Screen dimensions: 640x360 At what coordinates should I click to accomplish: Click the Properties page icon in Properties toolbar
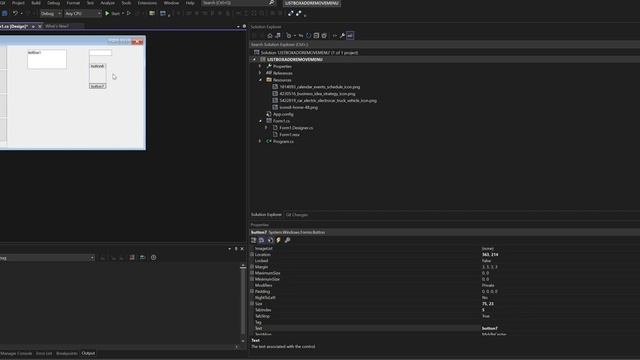click(x=270, y=240)
